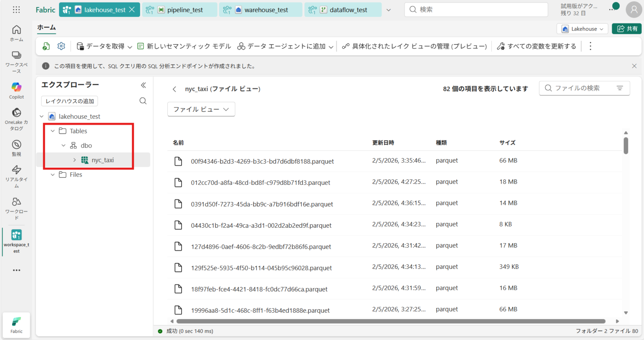Open the settings gear in the toolbar

(x=61, y=46)
